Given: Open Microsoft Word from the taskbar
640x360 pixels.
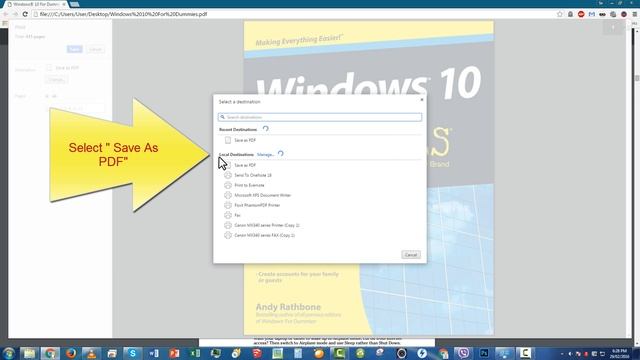Looking at the screenshot, I should pyautogui.click(x=154, y=353).
